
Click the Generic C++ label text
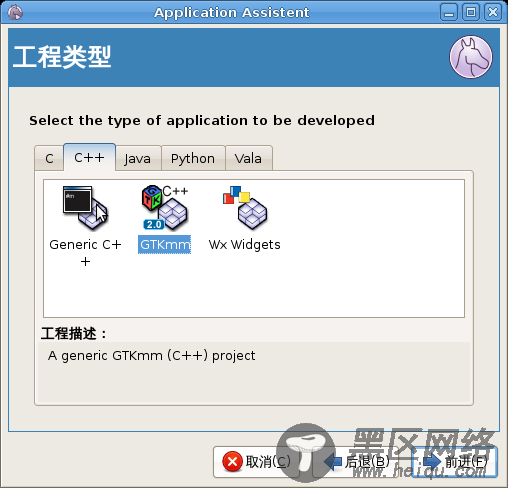tap(85, 253)
